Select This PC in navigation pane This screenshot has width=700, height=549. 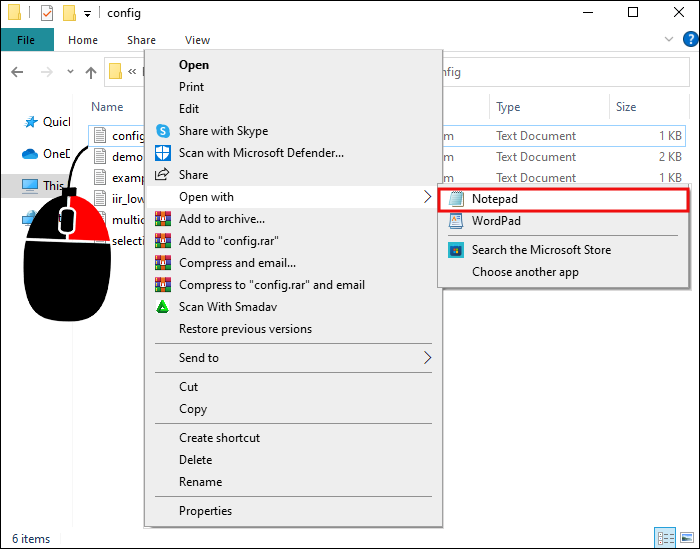point(42,185)
